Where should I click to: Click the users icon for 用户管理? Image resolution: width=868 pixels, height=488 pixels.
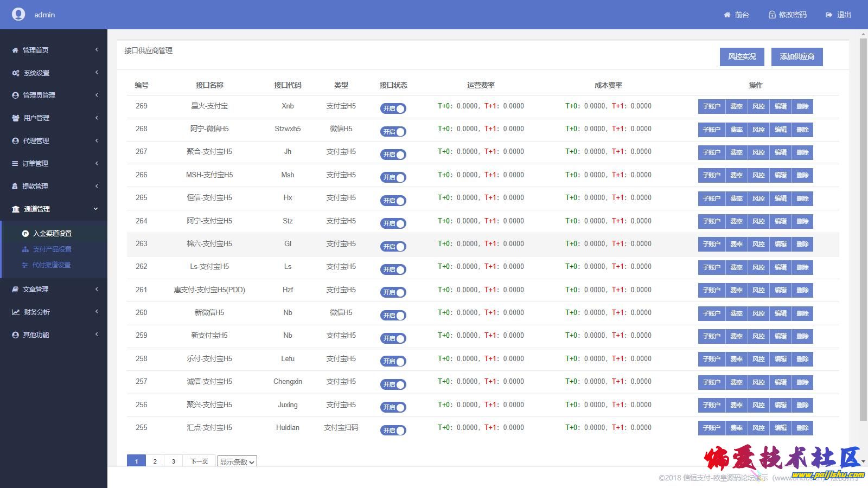pos(16,118)
